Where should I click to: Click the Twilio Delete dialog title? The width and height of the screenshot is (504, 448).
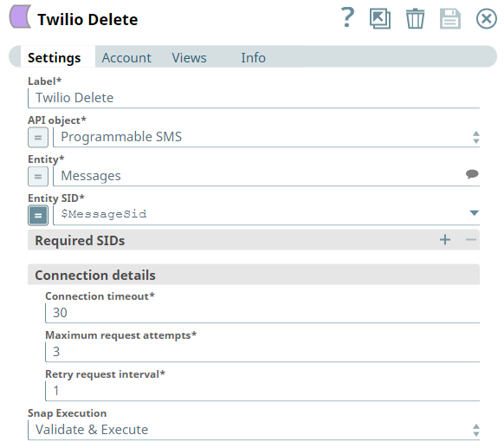pos(87,20)
